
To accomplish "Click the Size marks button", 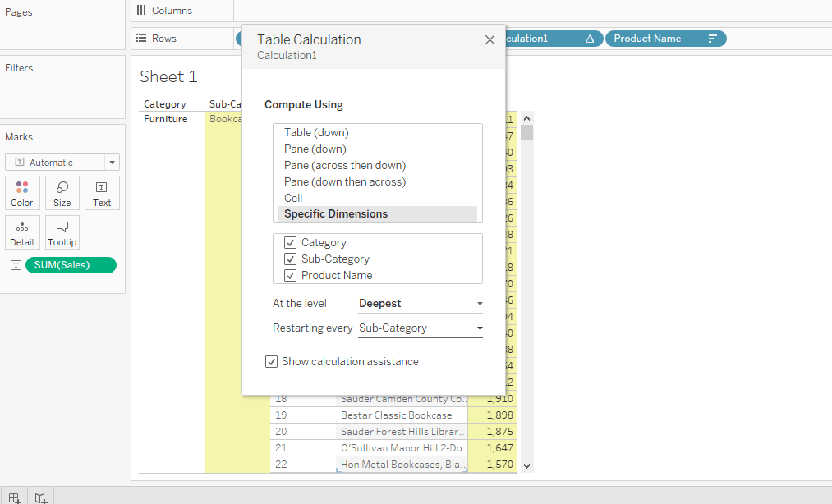I will 62,193.
